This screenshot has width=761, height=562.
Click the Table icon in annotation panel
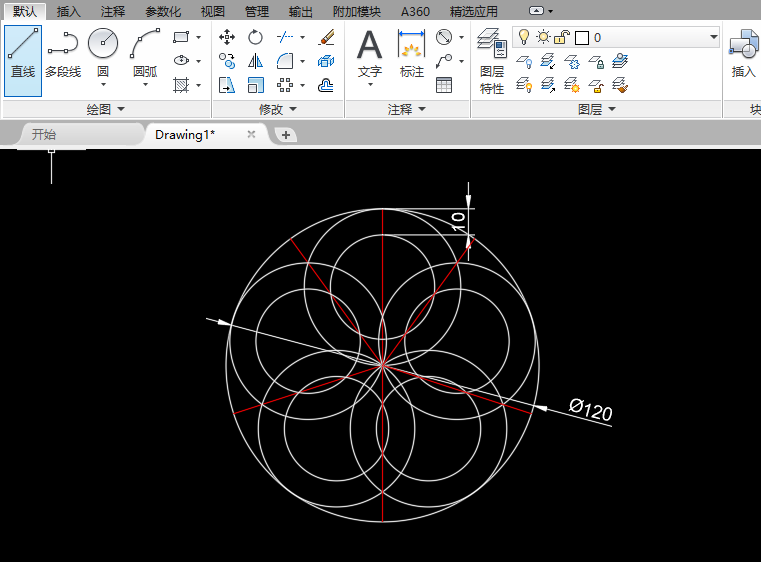click(444, 85)
